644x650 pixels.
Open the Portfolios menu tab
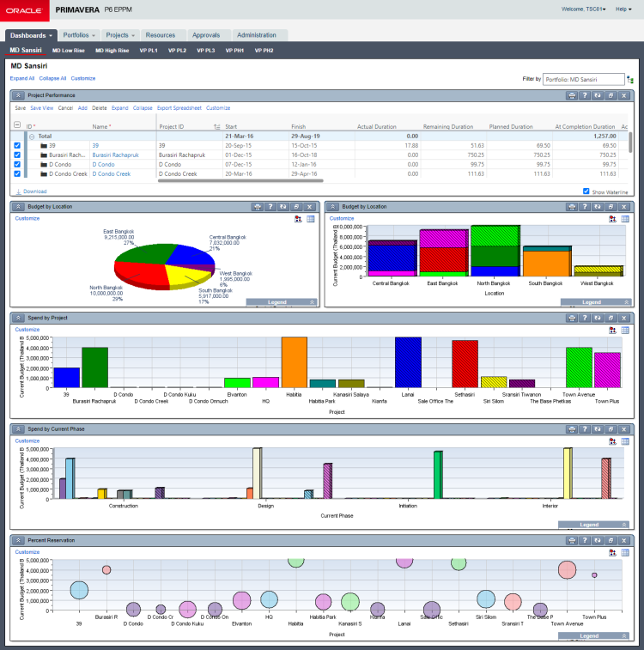[x=79, y=35]
